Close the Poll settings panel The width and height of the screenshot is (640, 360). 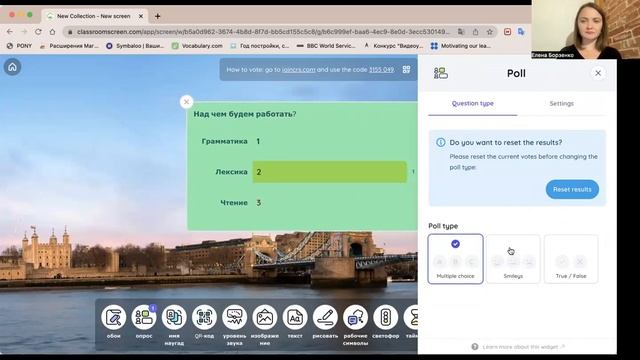598,73
